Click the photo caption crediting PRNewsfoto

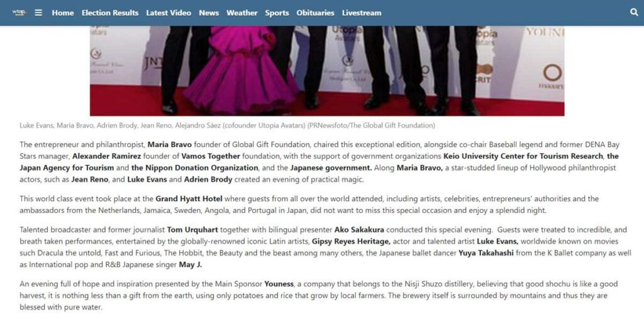(x=227, y=126)
